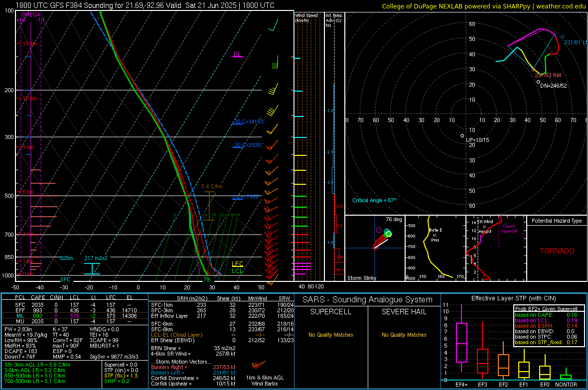Screen dimensions: 588x390
Task: Click the ConvT = 82F value
Action: [68, 340]
